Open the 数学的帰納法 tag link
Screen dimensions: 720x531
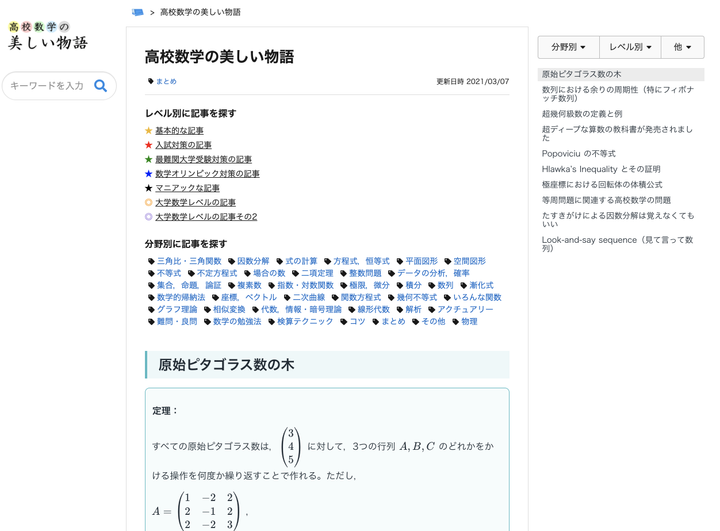click(181, 298)
